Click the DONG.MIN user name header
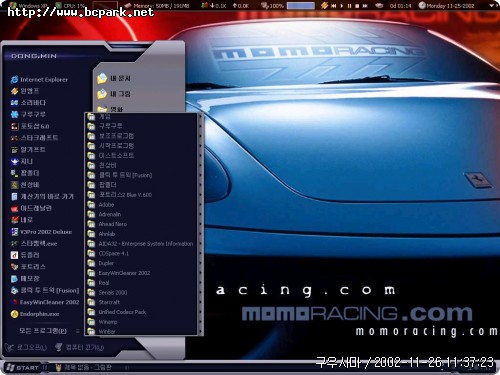 [34, 56]
